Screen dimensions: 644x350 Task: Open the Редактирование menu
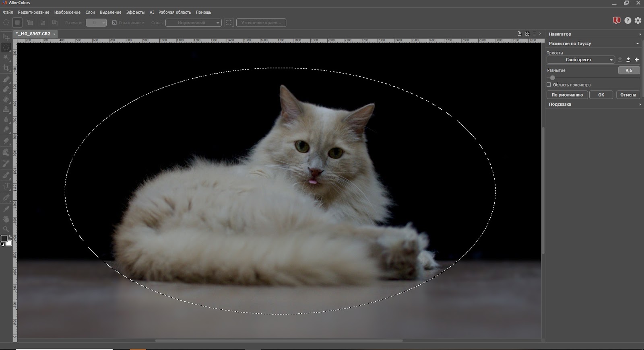point(34,12)
